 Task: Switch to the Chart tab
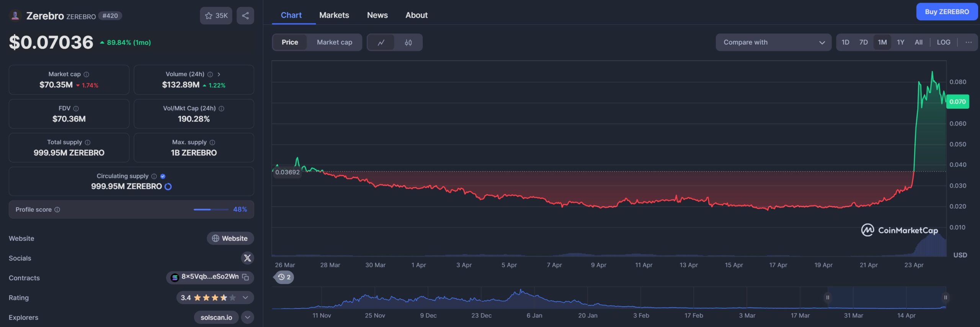pyautogui.click(x=291, y=15)
